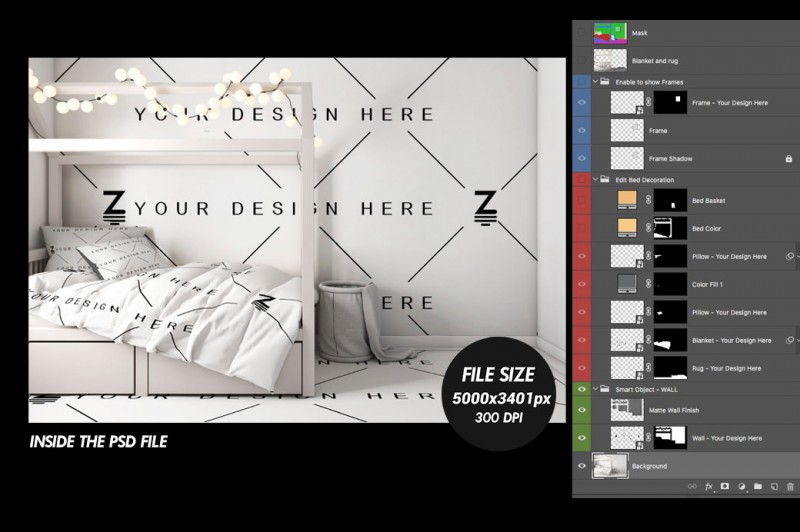Click the Bed Color orange fill swatch

pos(627,229)
